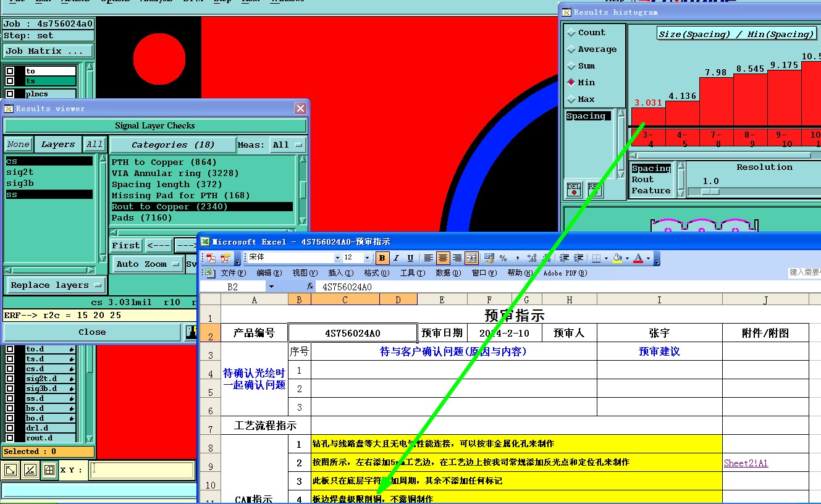Click the Decrease Indent icon
The height and width of the screenshot is (504, 821).
pos(565,258)
